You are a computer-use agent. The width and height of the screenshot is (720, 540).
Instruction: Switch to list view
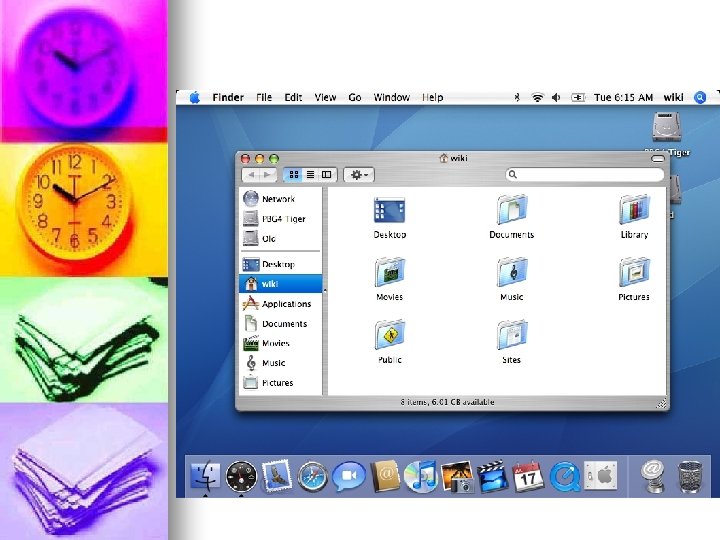[x=310, y=174]
